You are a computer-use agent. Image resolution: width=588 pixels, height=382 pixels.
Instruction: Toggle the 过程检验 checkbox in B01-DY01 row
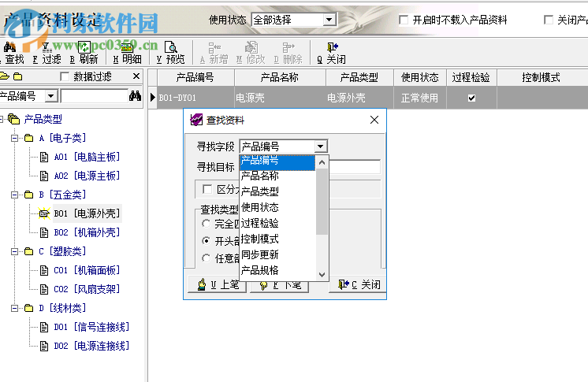pyautogui.click(x=472, y=98)
